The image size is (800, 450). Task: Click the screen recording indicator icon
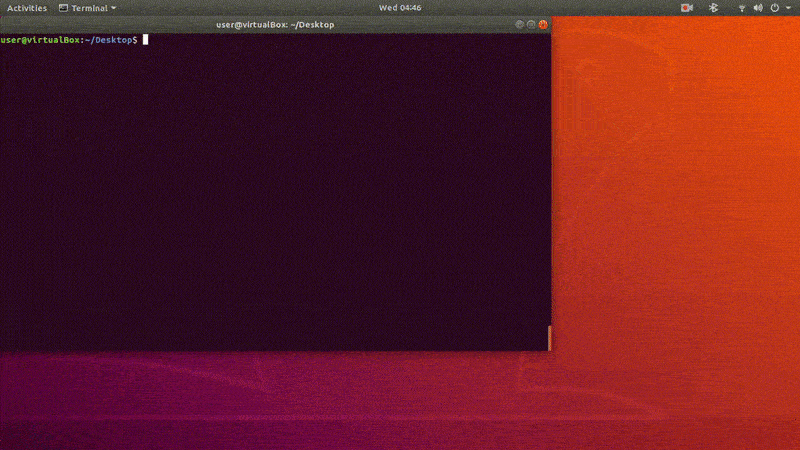coord(687,8)
